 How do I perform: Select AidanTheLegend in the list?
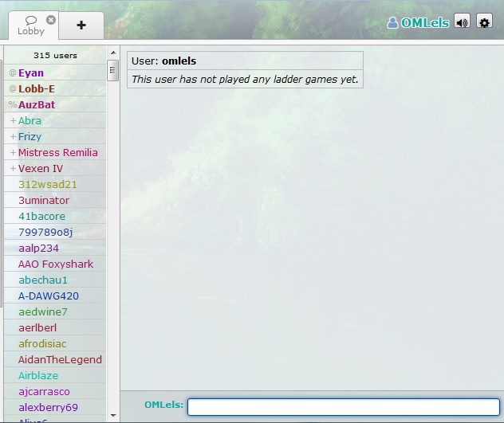point(55,359)
